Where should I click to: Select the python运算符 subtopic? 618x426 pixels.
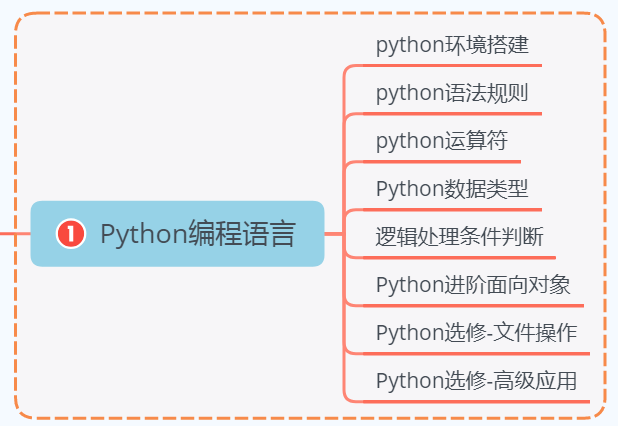point(442,141)
